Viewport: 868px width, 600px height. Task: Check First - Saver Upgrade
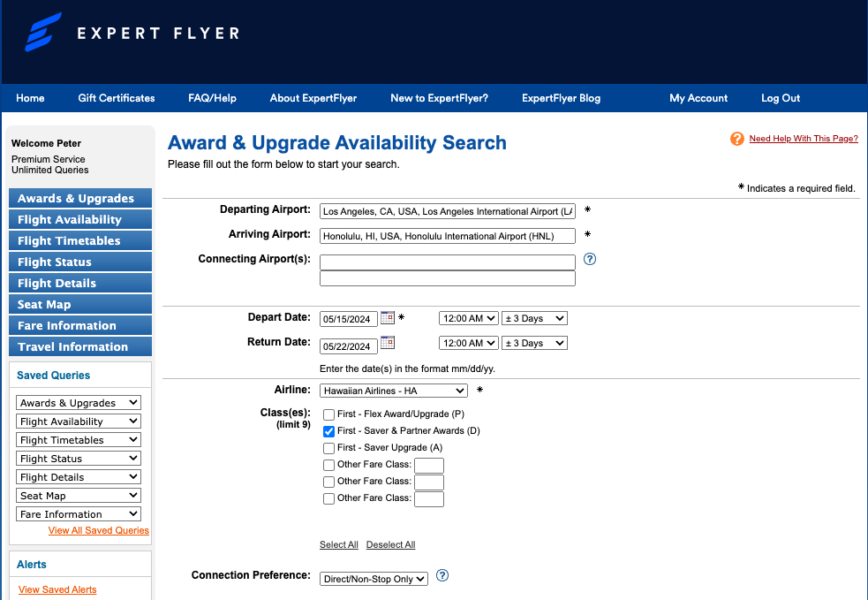coord(328,448)
